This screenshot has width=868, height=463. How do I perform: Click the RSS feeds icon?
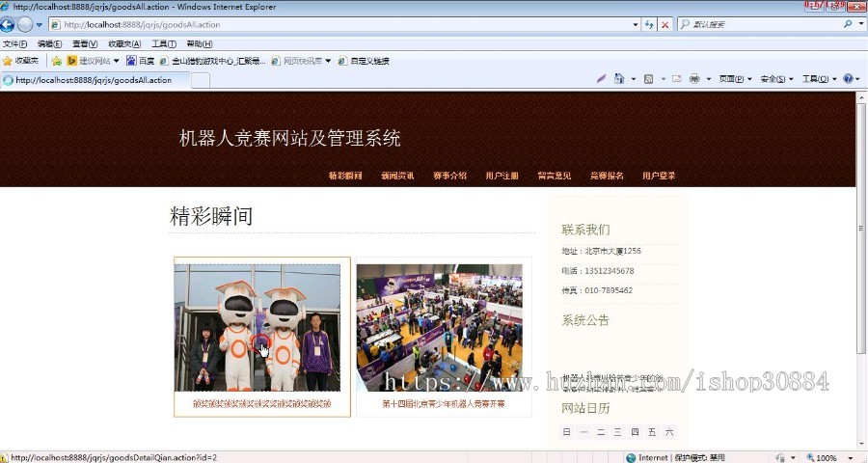tap(648, 79)
